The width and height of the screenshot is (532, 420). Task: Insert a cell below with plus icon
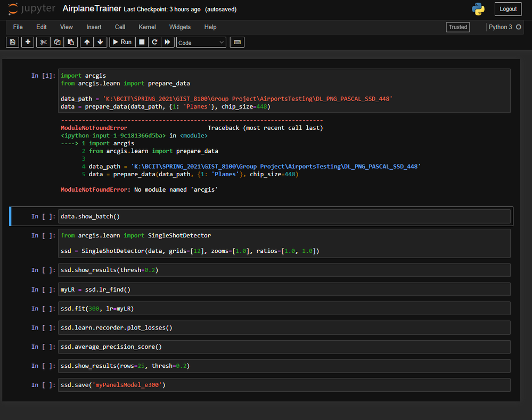point(28,42)
